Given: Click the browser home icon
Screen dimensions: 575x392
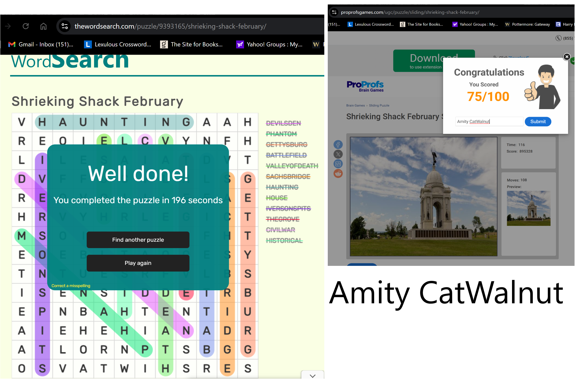Looking at the screenshot, I should pyautogui.click(x=43, y=26).
